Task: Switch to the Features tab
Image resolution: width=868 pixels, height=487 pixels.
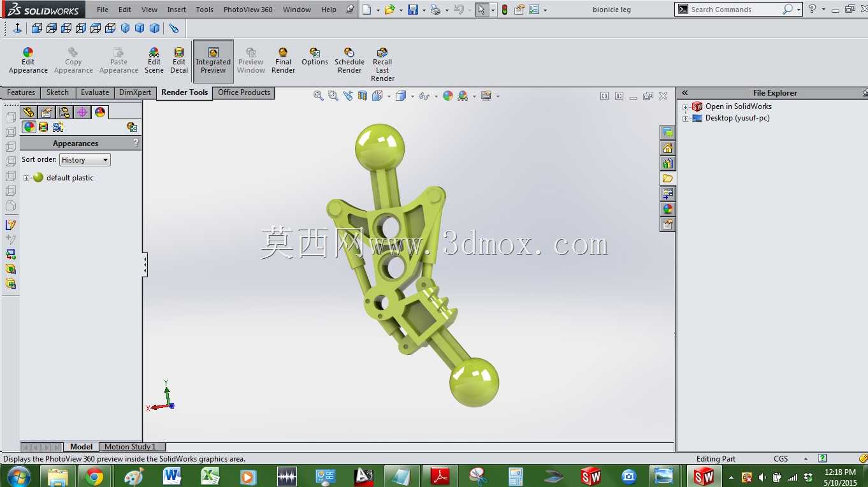Action: (x=21, y=92)
